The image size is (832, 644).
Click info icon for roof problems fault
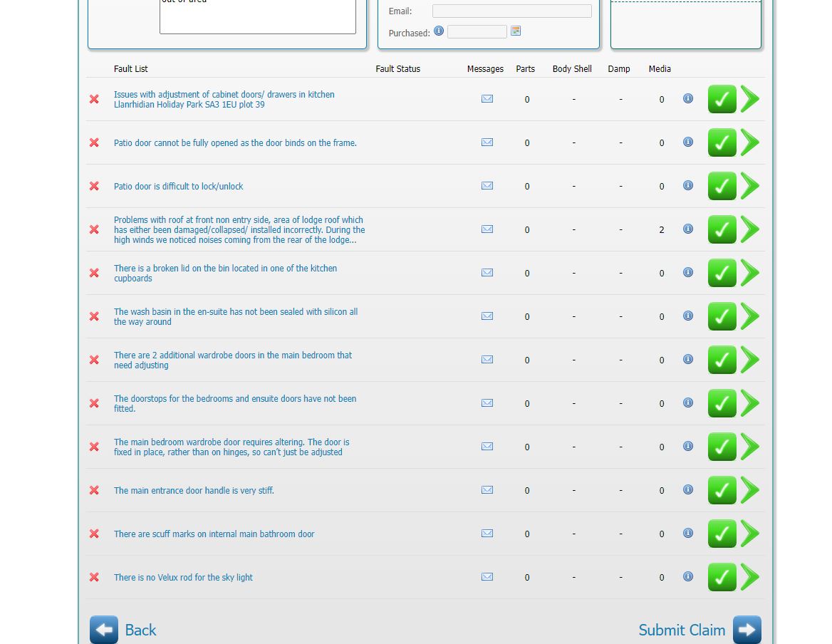pos(688,229)
